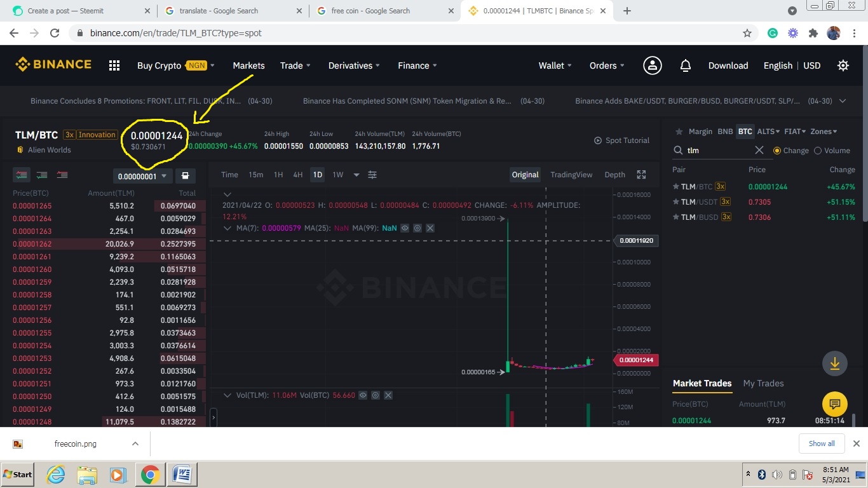Expand the FIAT market dropdown

click(795, 132)
